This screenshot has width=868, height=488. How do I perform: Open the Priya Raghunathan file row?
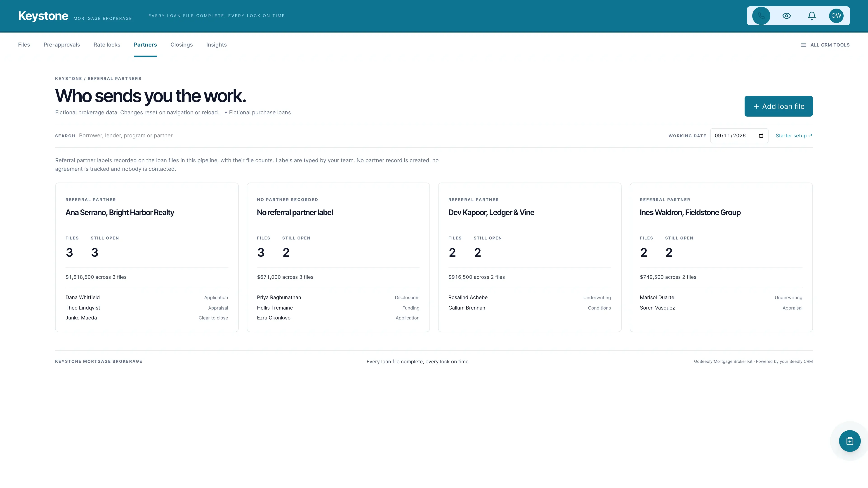[x=338, y=297]
